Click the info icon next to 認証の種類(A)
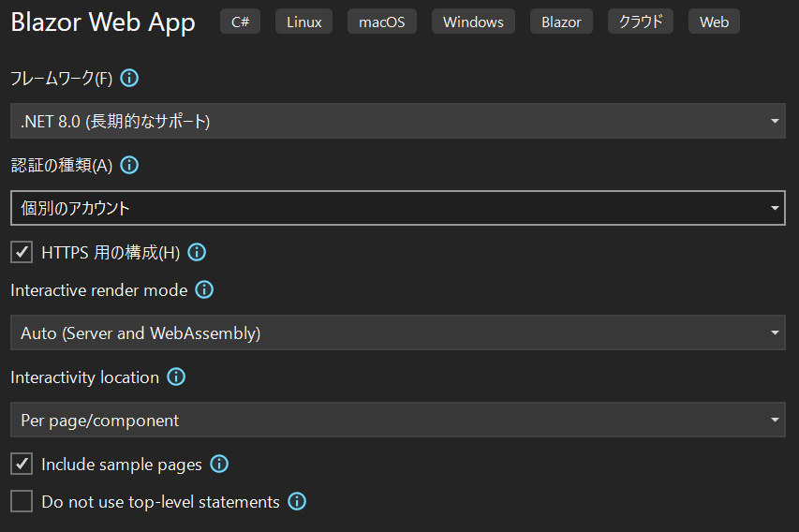799x532 pixels. coord(129,165)
